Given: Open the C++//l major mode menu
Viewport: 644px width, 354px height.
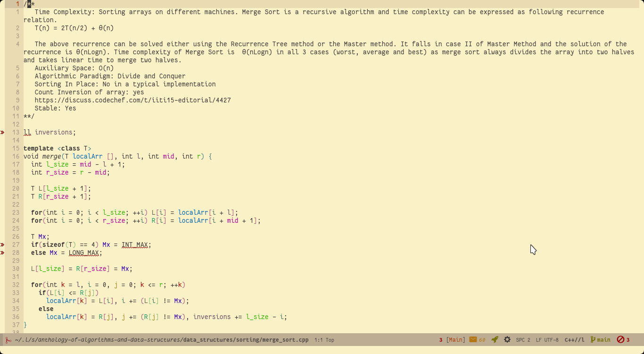Looking at the screenshot, I should pyautogui.click(x=574, y=340).
